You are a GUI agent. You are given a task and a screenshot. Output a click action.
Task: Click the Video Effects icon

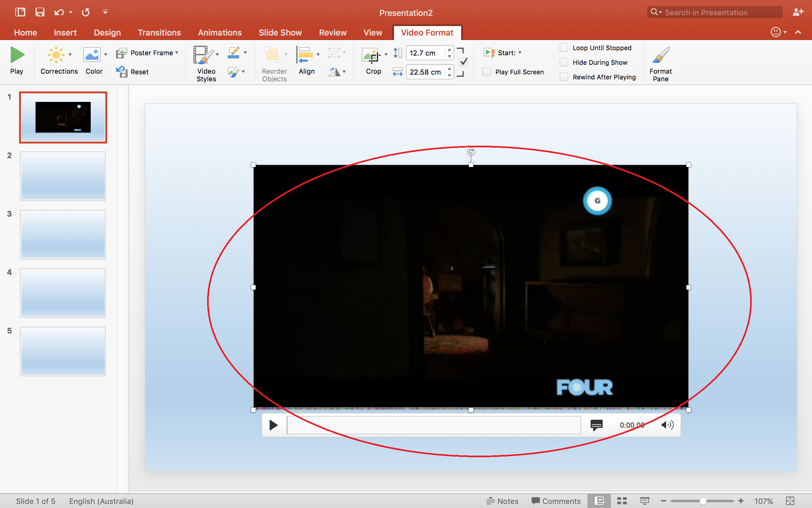233,71
